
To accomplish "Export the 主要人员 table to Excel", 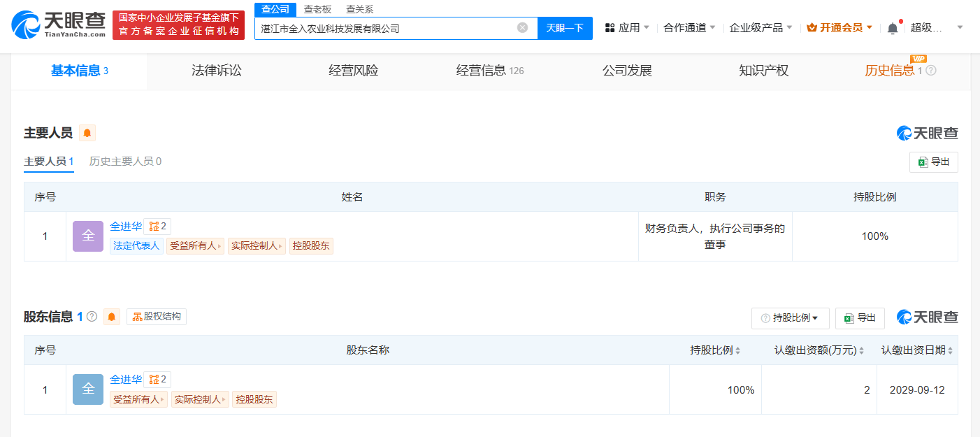I will click(934, 162).
